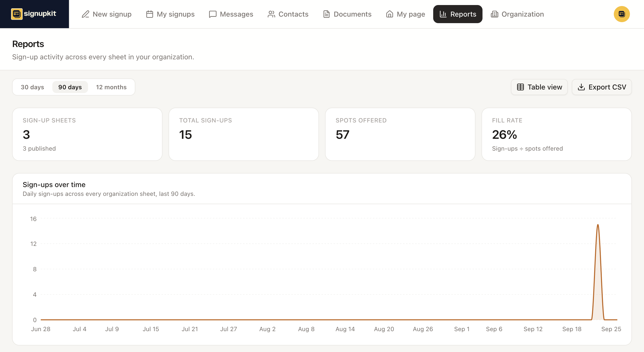Click the Total Sign-ups card
The image size is (644, 352).
tap(244, 134)
